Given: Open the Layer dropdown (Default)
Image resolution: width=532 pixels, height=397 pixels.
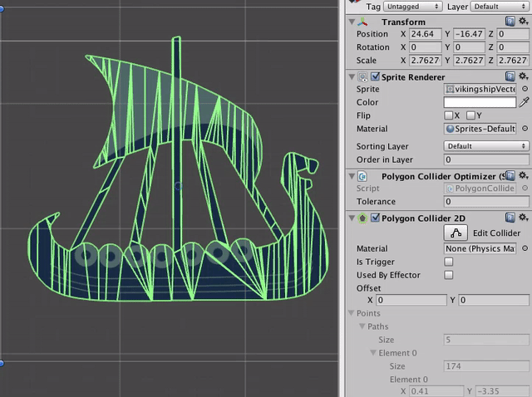Looking at the screenshot, I should click(x=500, y=7).
